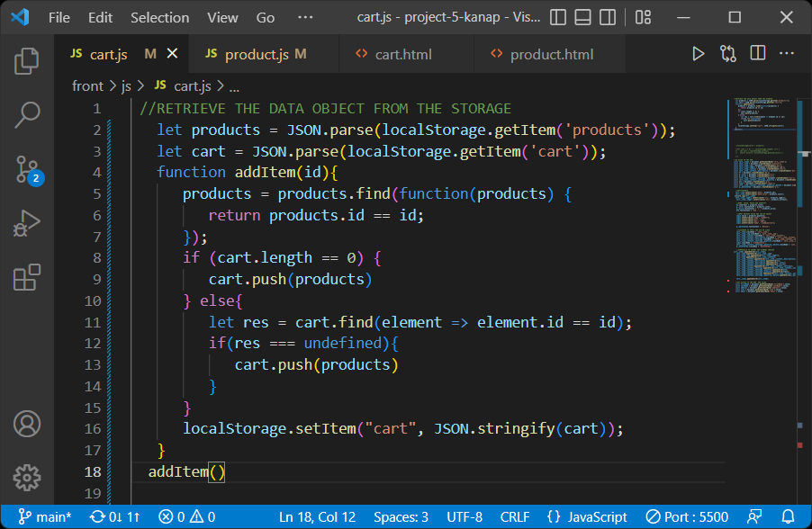The width and height of the screenshot is (812, 529).
Task: Select the Explorer icon in activity bar
Action: [x=26, y=61]
